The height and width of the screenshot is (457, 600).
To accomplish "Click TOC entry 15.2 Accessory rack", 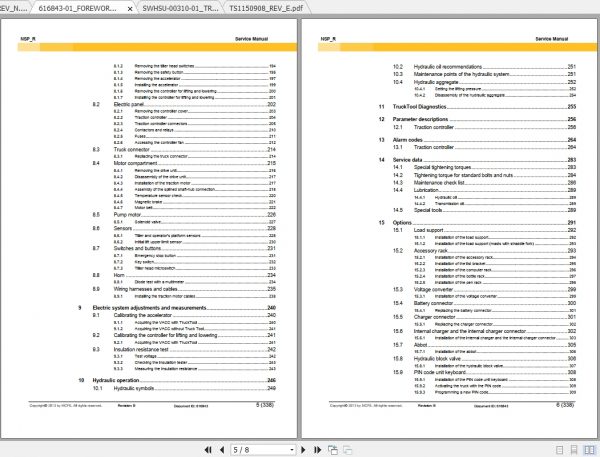I will [x=484, y=250].
